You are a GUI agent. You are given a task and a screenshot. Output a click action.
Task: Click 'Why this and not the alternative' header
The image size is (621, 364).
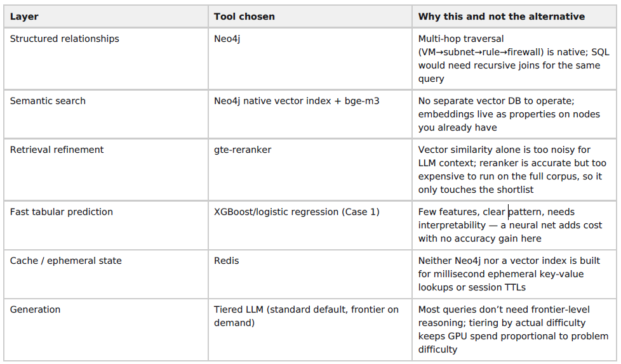click(x=514, y=16)
